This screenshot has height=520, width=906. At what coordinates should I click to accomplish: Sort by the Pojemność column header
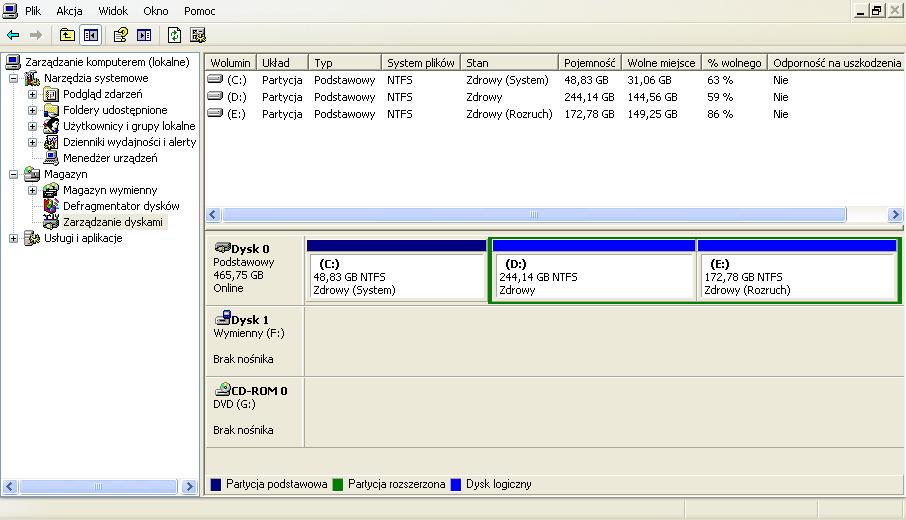click(590, 62)
